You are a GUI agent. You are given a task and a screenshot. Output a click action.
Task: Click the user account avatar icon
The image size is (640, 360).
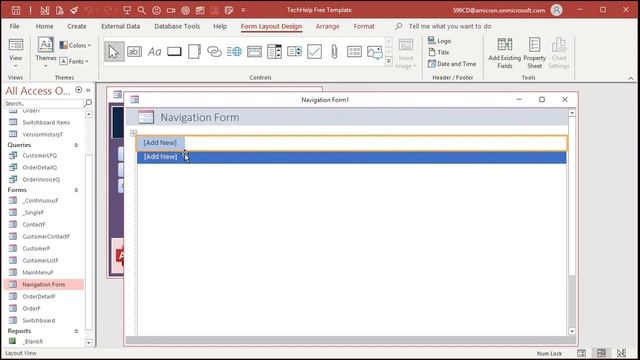556,10
